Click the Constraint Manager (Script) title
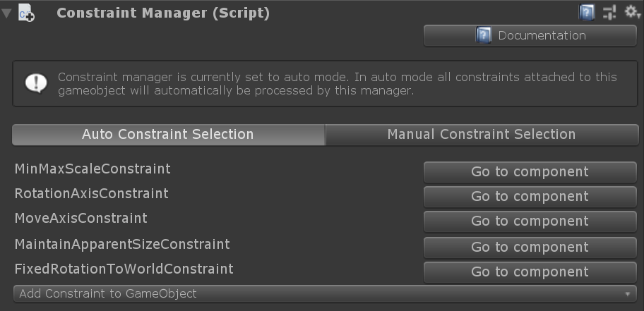 (x=163, y=13)
